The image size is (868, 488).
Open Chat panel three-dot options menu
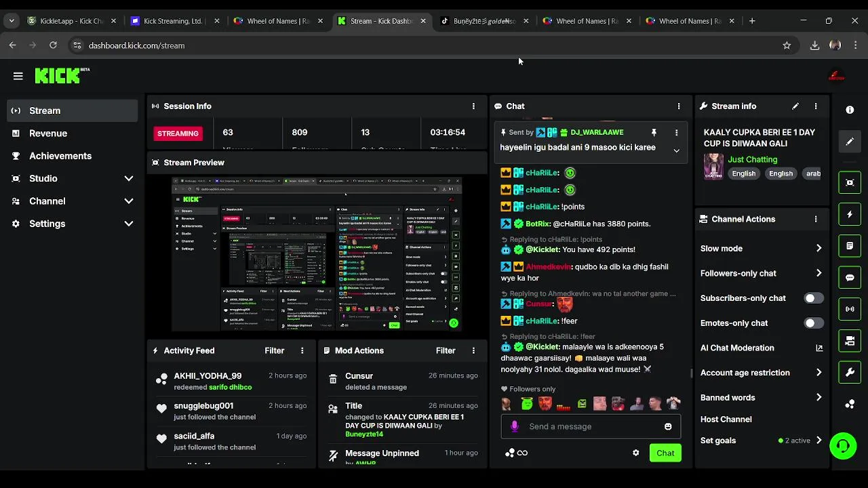point(678,106)
